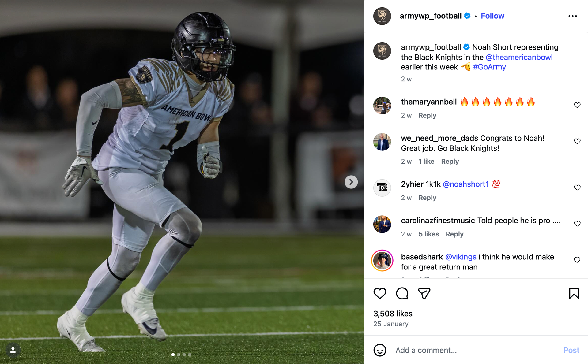Like themaryannbell's fire emoji comment
The height and width of the screenshot is (364, 588).
[x=577, y=105]
